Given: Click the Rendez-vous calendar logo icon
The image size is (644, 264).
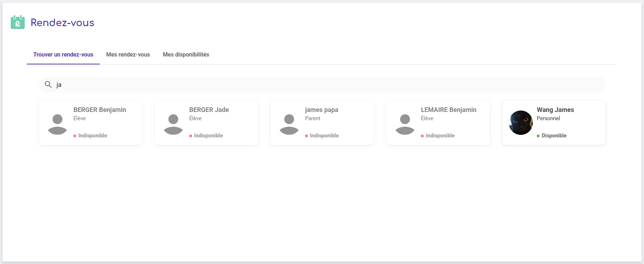Looking at the screenshot, I should point(18,22).
